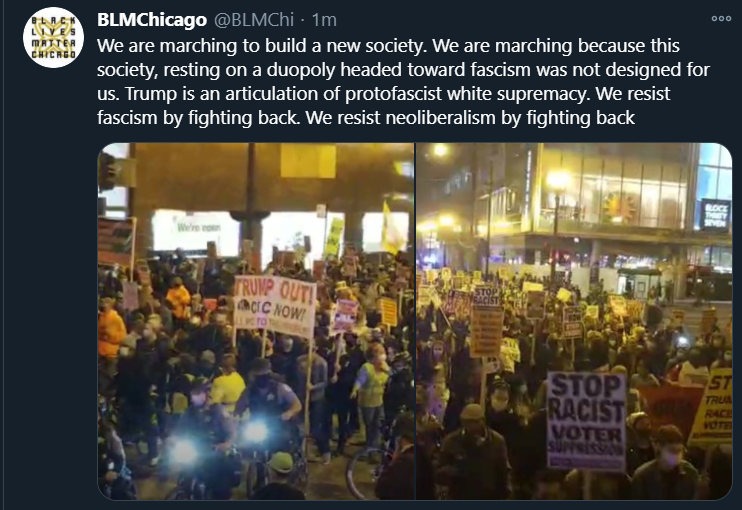Click the person in yellow vest, left photo

coord(372,382)
